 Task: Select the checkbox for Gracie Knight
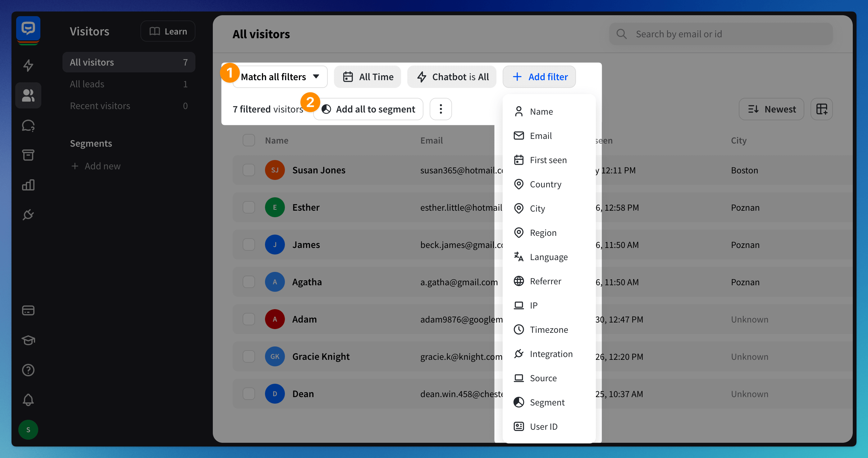pos(249,356)
